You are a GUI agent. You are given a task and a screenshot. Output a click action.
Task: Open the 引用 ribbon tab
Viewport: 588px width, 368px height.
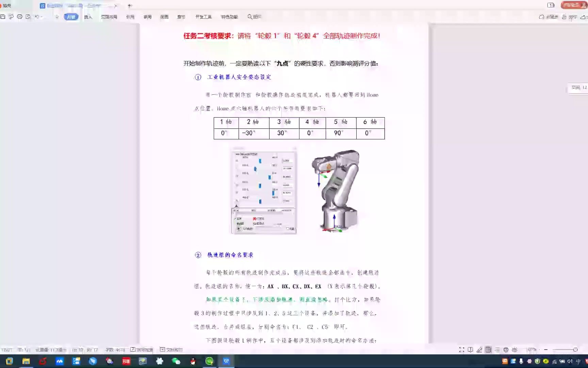130,17
